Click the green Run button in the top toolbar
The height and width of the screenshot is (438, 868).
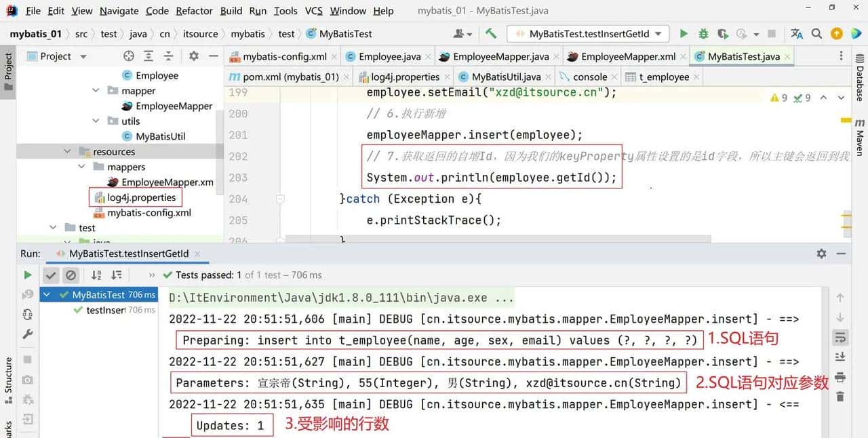(x=684, y=33)
